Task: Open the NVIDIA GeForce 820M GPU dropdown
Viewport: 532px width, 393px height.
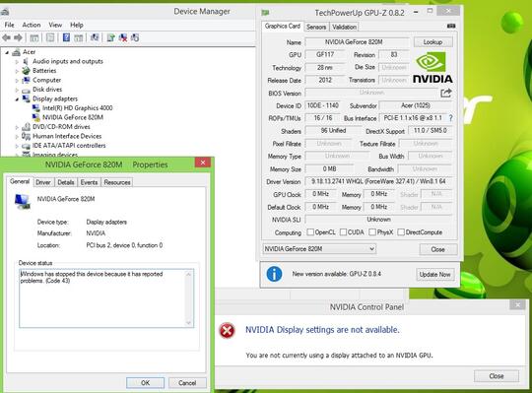Action: point(319,249)
